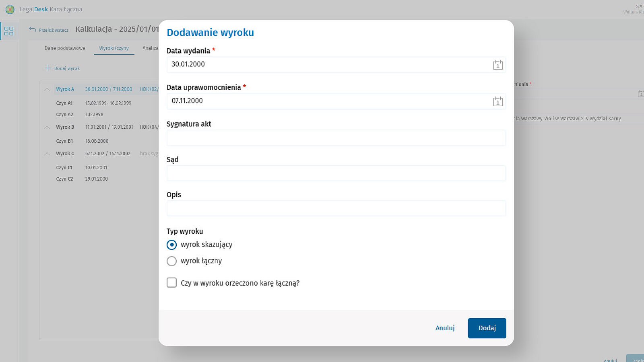Collapse the Wyrok C tree section
The image size is (644, 362).
point(47,154)
